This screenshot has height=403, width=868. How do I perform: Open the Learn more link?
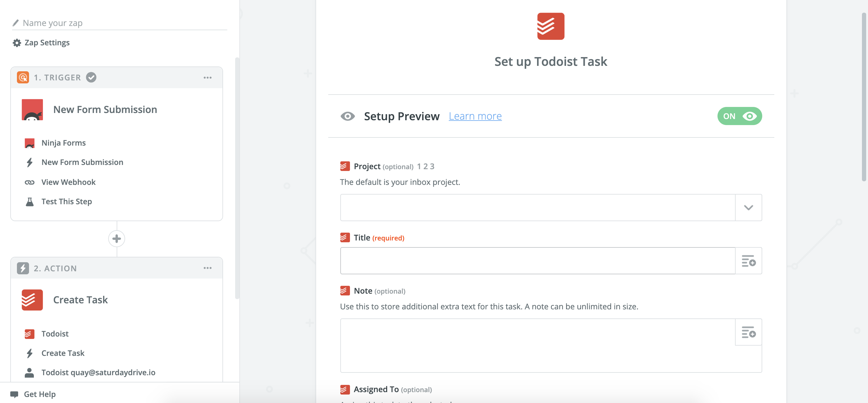pos(475,116)
